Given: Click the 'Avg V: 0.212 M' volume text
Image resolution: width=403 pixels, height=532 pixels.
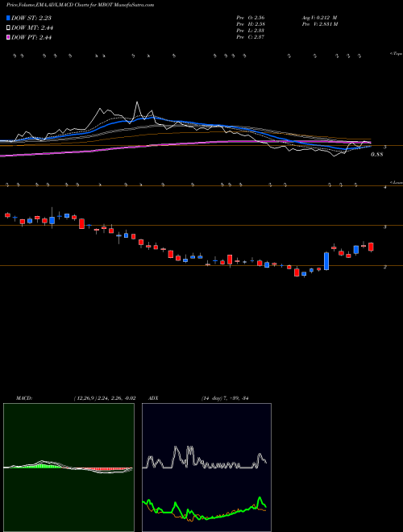Looking at the screenshot, I should [318, 18].
